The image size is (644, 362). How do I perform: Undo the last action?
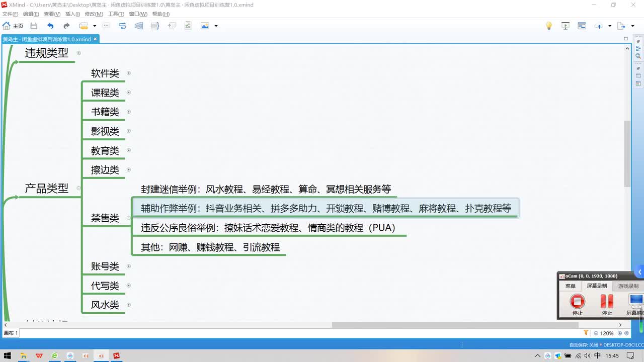click(x=50, y=26)
